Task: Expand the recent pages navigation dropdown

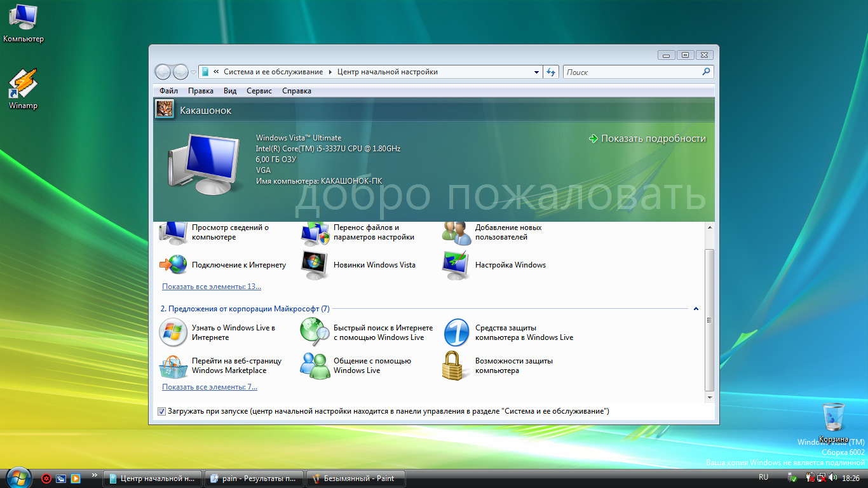Action: [x=194, y=72]
